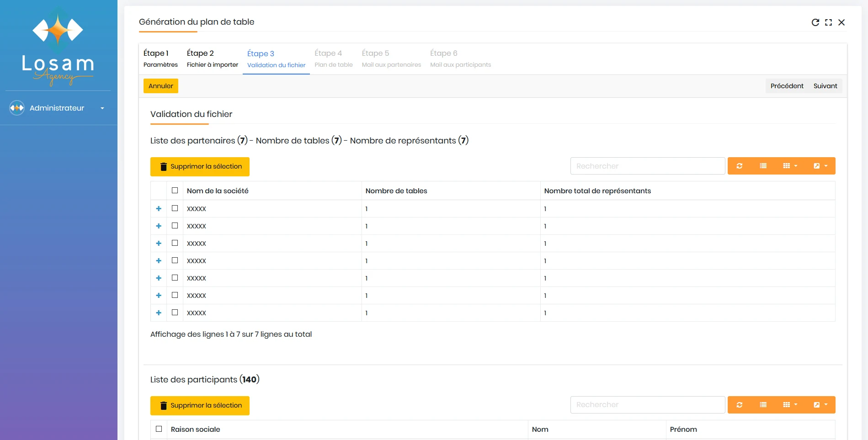Viewport: 868px width, 440px height.
Task: Open columns dropdown for participants table
Action: point(790,405)
